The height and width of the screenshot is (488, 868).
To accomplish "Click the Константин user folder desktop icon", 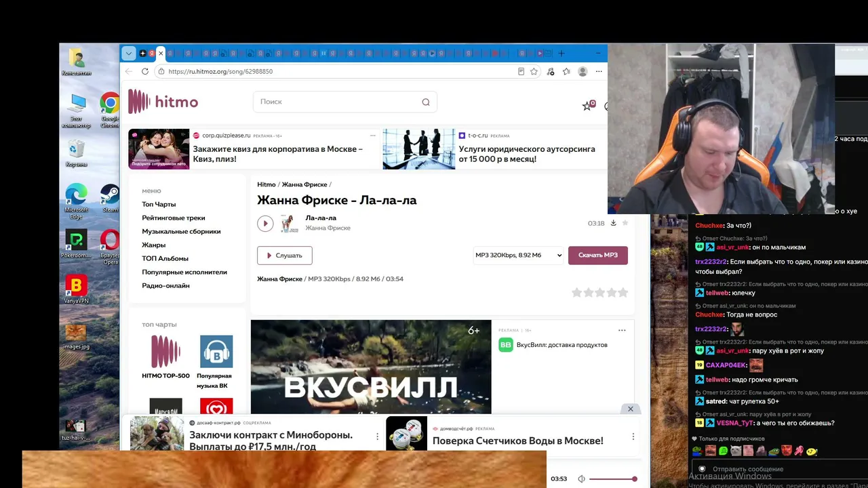I will [76, 62].
